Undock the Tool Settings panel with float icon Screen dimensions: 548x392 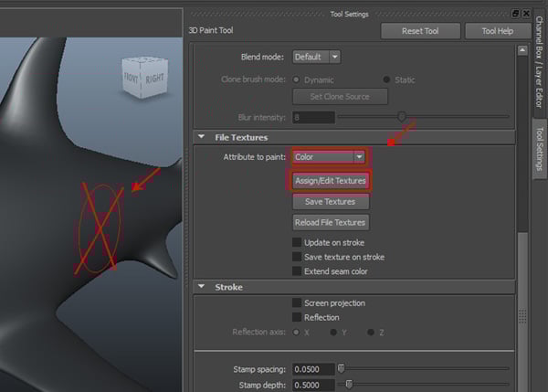[516, 13]
